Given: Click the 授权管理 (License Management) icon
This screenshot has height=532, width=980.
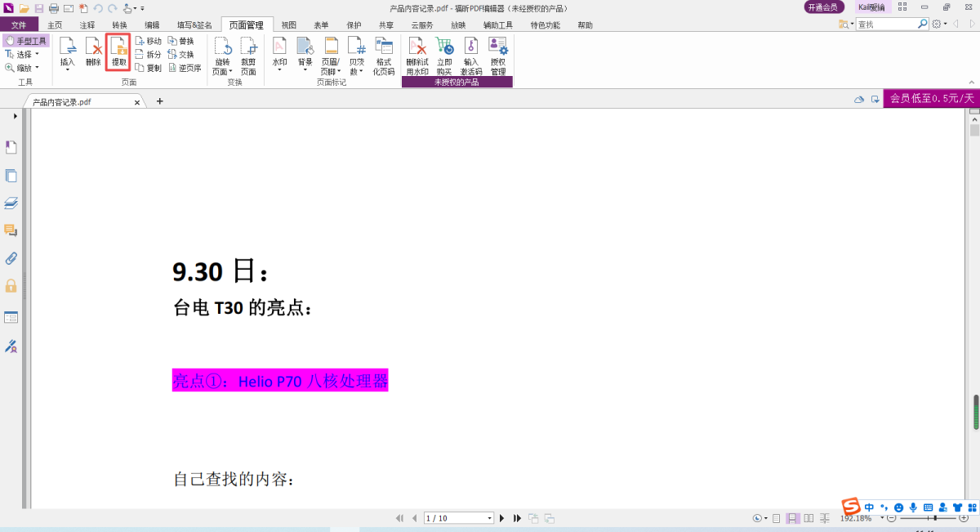Looking at the screenshot, I should pos(497,56).
